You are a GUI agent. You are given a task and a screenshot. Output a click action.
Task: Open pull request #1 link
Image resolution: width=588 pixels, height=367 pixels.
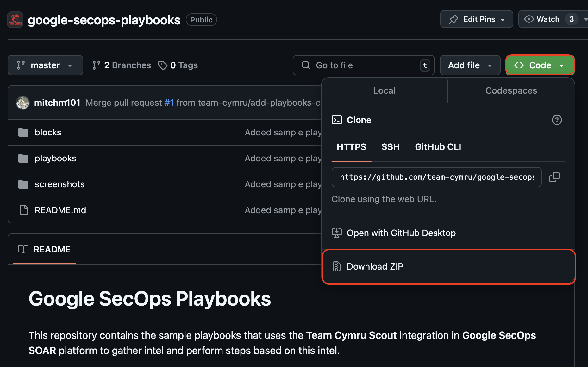[169, 103]
